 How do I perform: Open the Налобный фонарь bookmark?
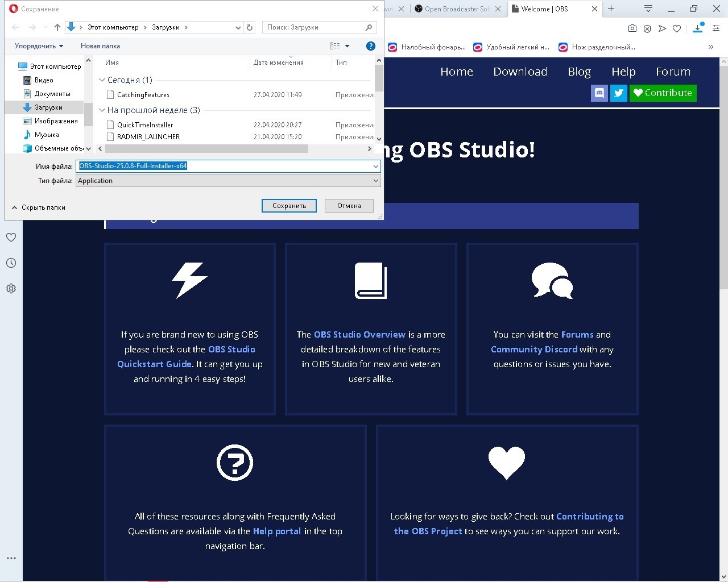427,47
